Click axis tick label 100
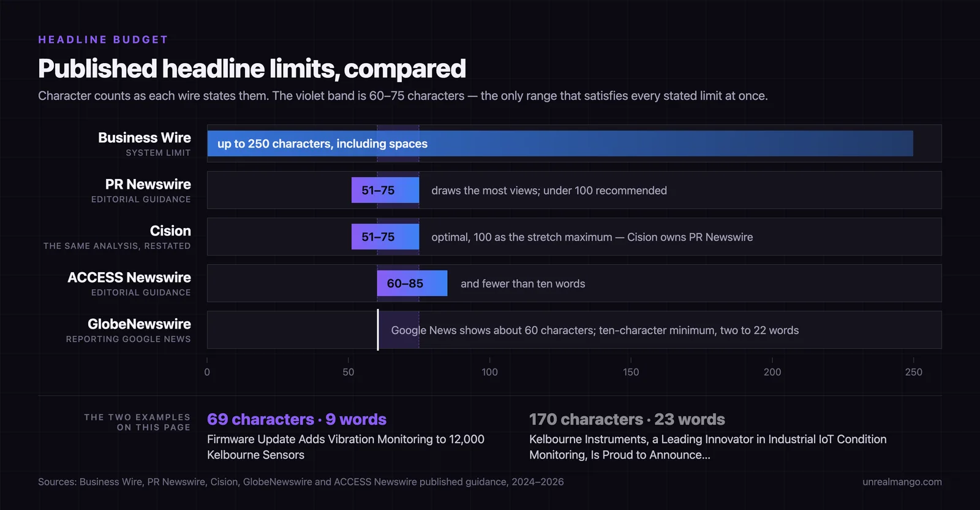This screenshot has width=980, height=510. pyautogui.click(x=489, y=372)
